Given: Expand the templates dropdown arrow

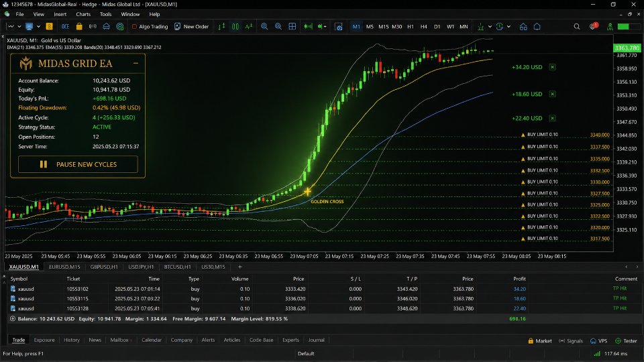Looking at the screenshot, I should 508,27.
